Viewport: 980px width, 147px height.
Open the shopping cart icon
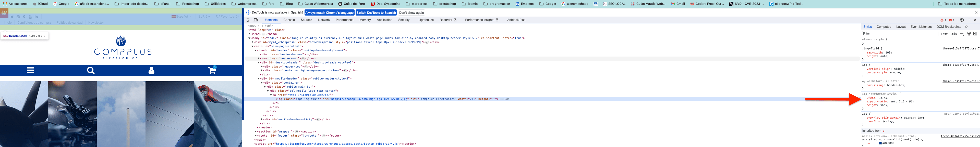[x=212, y=70]
